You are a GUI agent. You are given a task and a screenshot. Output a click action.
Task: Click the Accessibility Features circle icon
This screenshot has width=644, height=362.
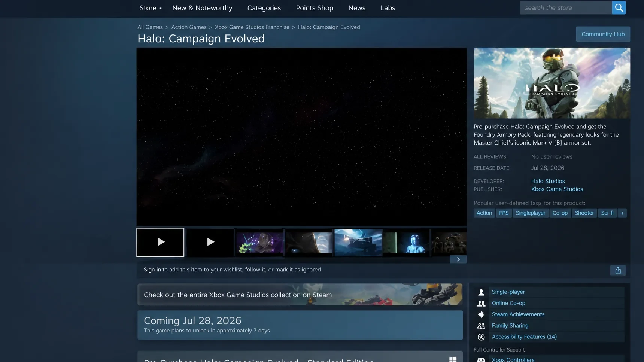[481, 337]
